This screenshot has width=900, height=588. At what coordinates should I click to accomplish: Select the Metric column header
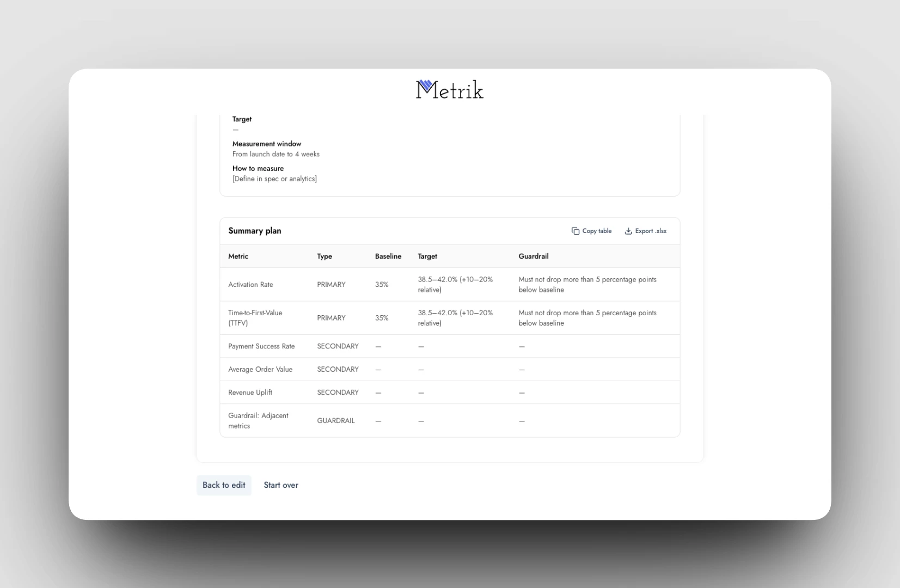point(238,256)
